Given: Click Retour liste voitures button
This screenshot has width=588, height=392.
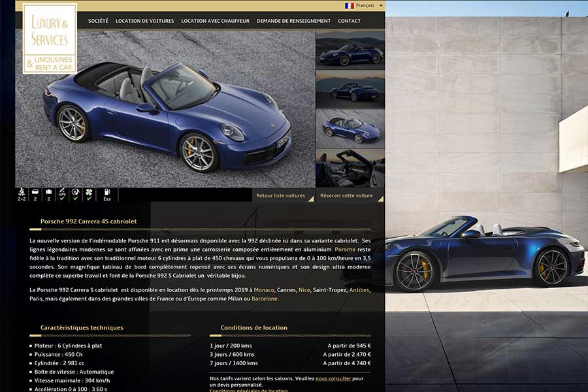Looking at the screenshot, I should (x=283, y=195).
